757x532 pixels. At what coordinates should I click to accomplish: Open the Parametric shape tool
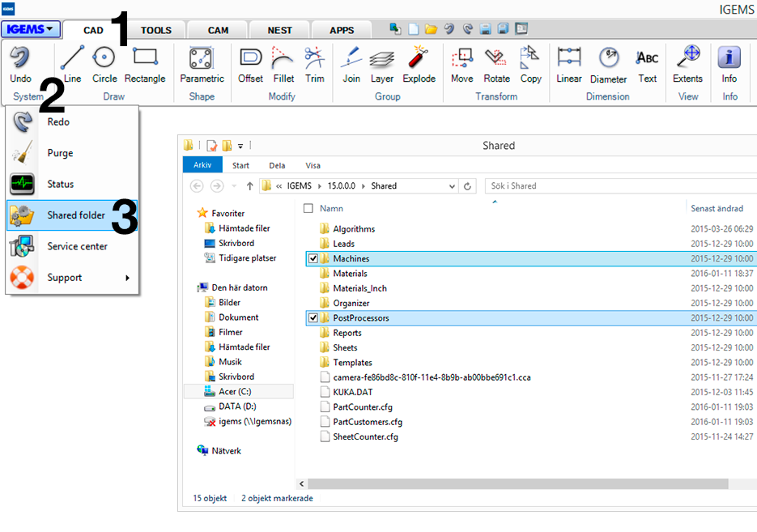202,65
